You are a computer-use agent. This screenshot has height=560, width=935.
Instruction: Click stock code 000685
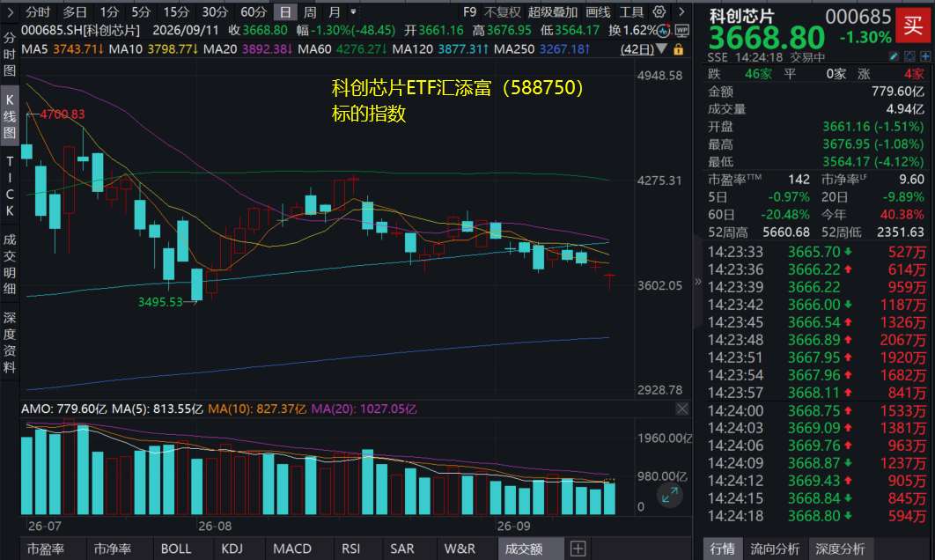pos(858,18)
